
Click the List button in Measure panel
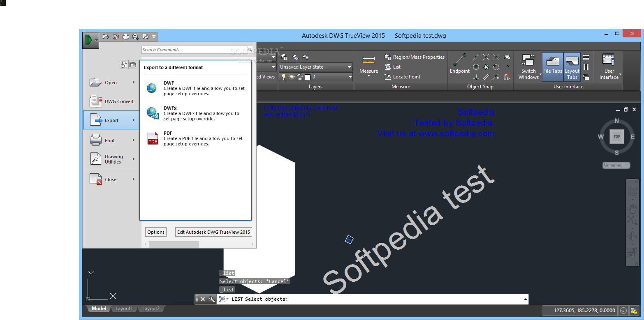tap(393, 67)
